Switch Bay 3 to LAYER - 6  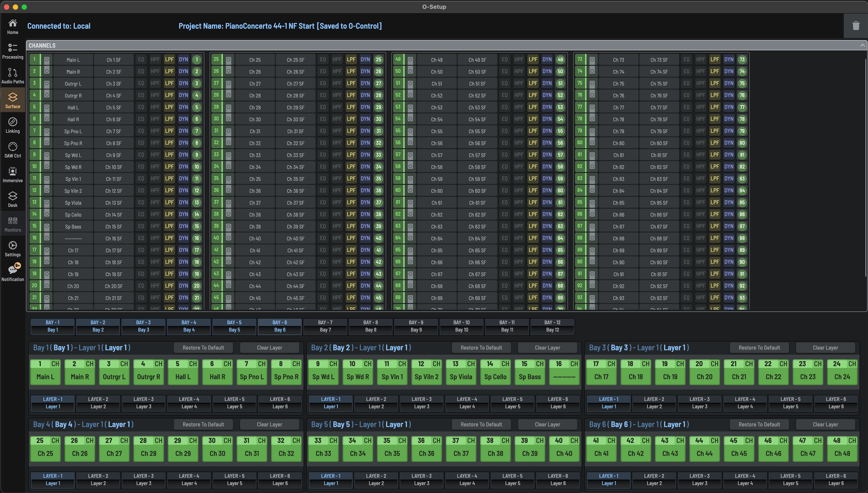tap(836, 403)
